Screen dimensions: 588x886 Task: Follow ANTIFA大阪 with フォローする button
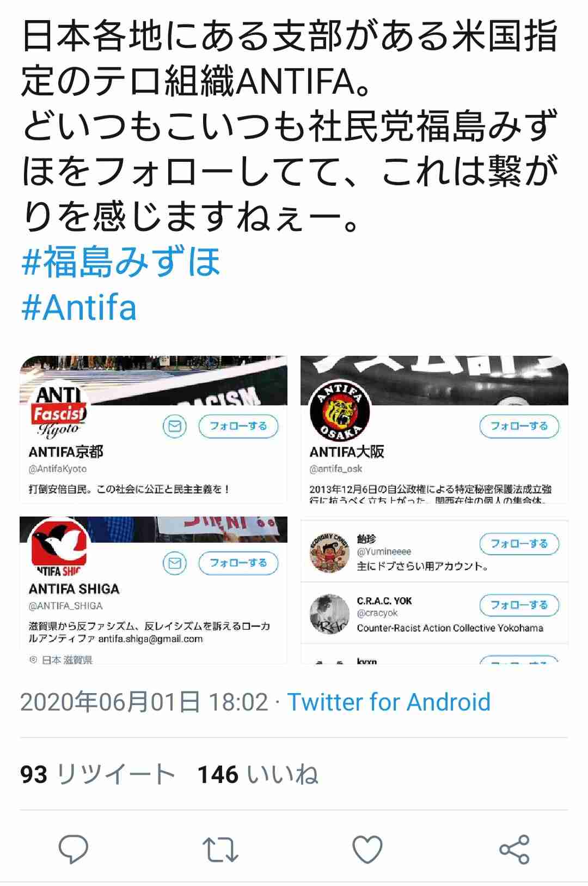(519, 426)
